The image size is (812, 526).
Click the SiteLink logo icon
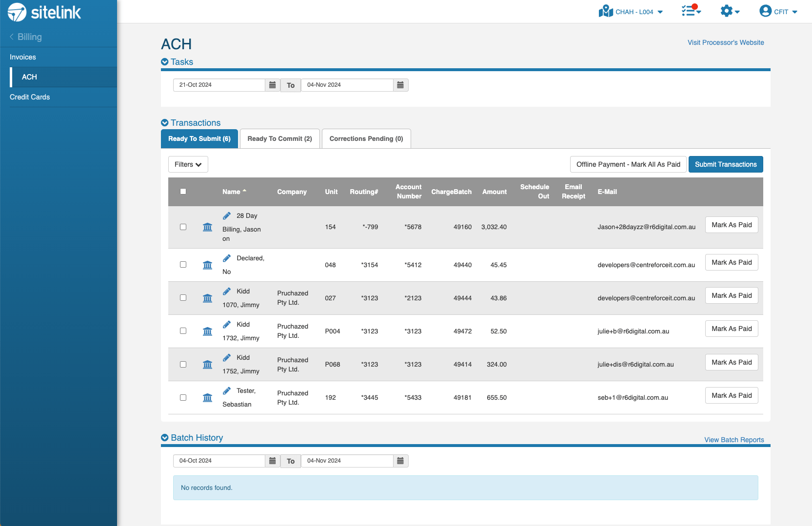click(x=17, y=12)
